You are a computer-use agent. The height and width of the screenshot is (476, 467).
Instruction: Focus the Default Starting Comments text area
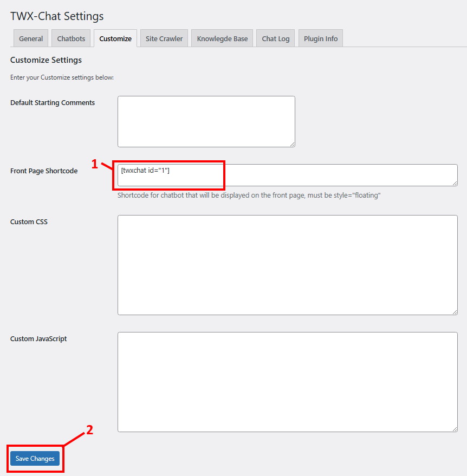click(x=206, y=121)
